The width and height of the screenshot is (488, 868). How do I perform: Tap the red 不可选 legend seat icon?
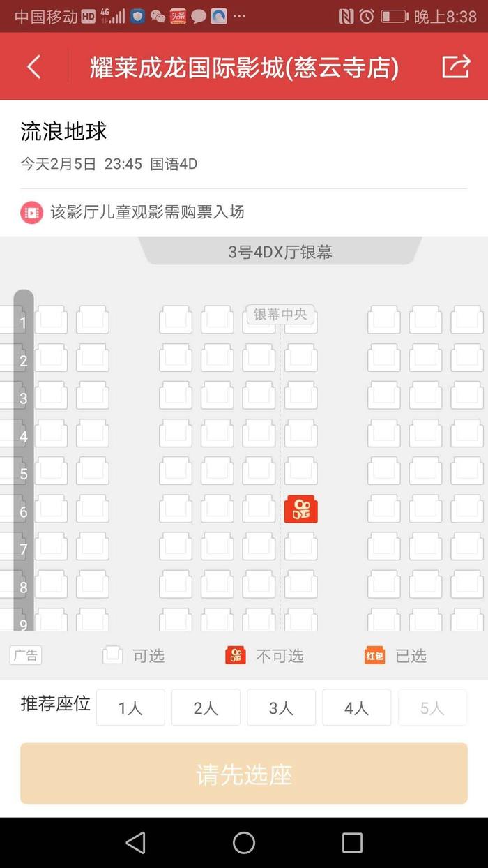pos(236,655)
